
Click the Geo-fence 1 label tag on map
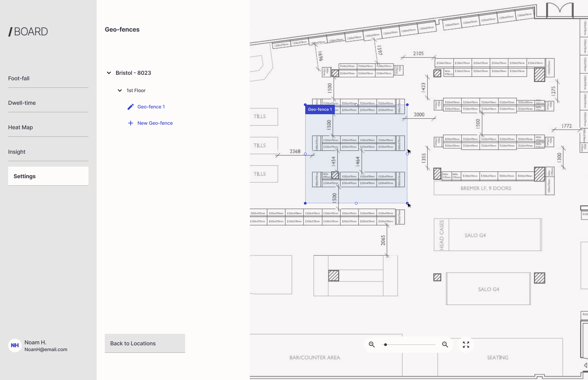pyautogui.click(x=320, y=109)
